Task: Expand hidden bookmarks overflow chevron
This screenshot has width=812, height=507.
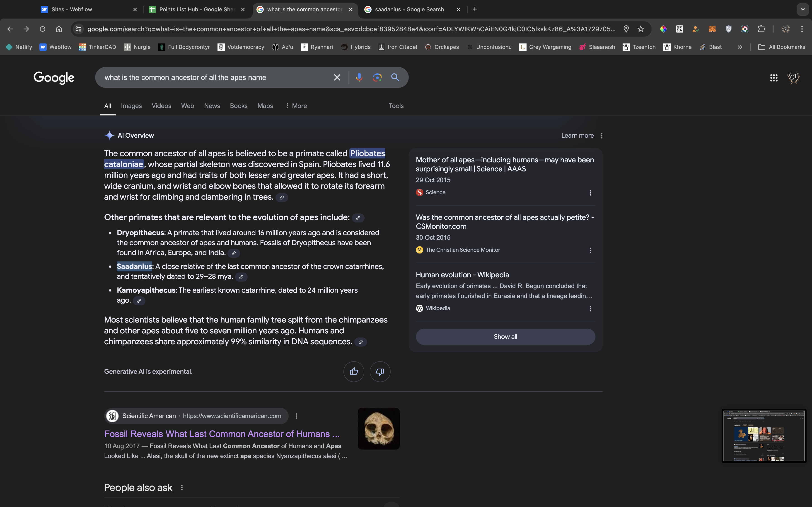Action: (739, 47)
